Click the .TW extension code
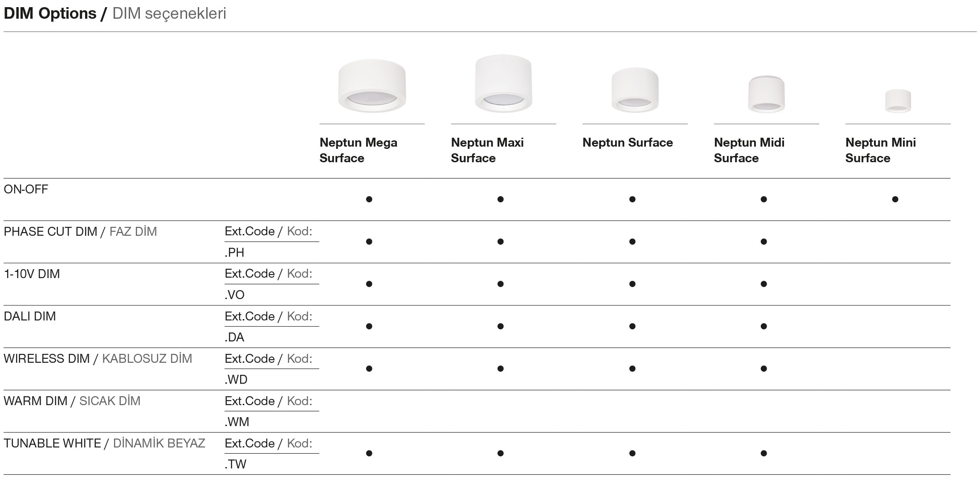Screen dimensions: 980x480 [x=236, y=464]
